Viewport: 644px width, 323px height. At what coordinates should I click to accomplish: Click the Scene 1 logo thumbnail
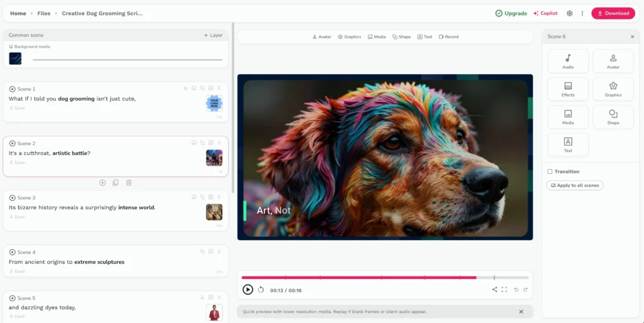(214, 104)
